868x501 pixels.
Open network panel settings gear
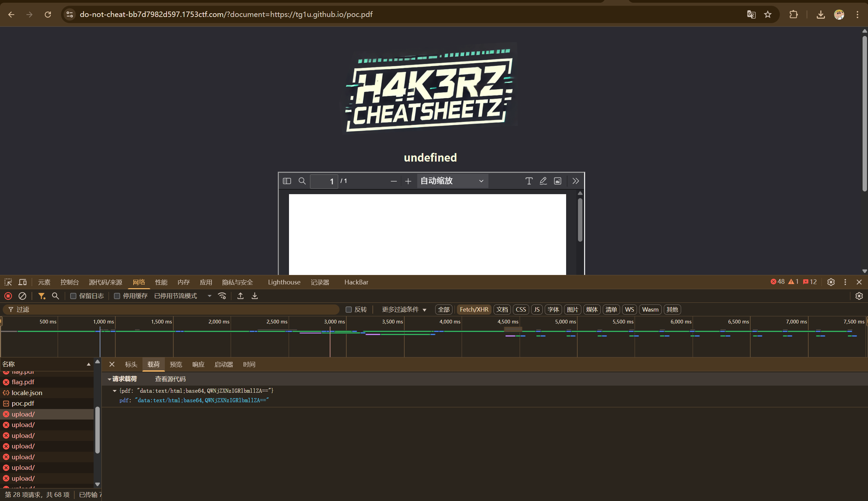[x=859, y=296]
